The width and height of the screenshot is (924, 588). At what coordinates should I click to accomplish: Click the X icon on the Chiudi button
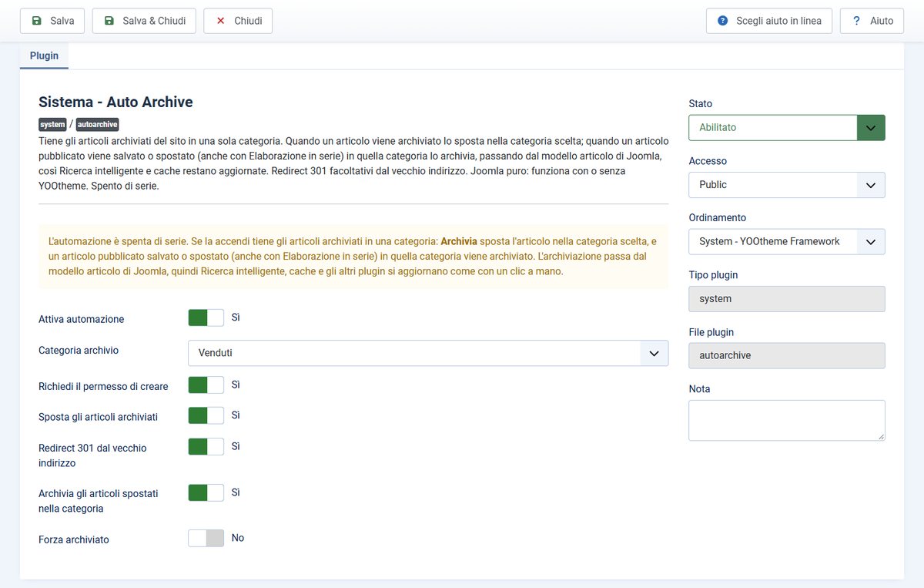tap(220, 21)
